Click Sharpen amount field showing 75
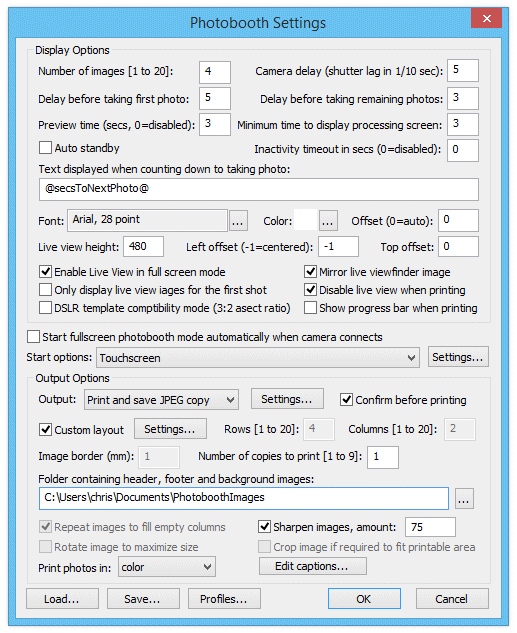The image size is (517, 633). coord(430,527)
